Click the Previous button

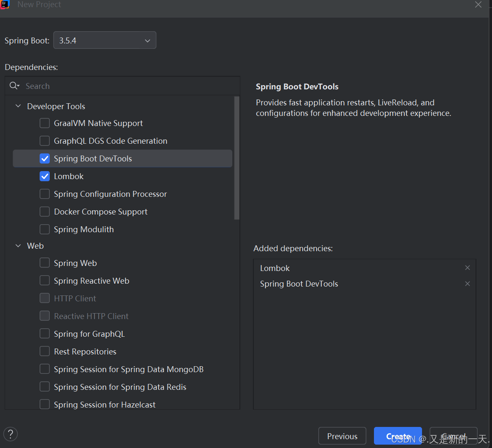(342, 436)
